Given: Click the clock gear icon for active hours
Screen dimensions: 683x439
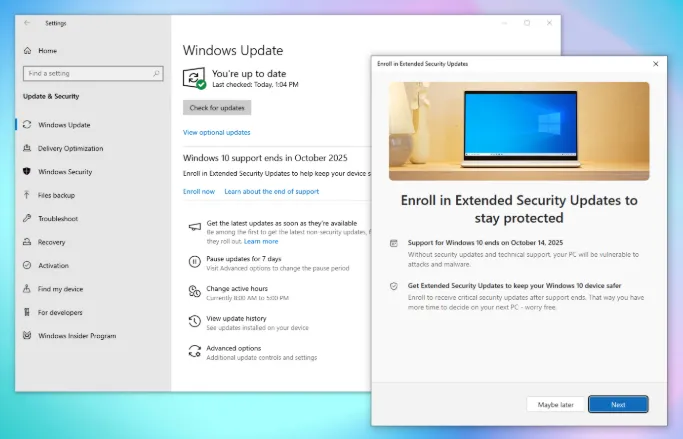Looking at the screenshot, I should point(195,291).
